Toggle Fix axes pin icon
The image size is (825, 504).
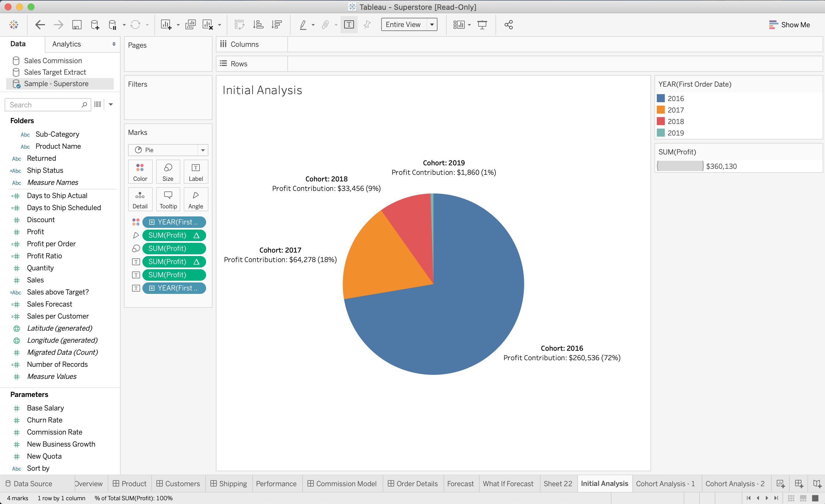pos(367,24)
